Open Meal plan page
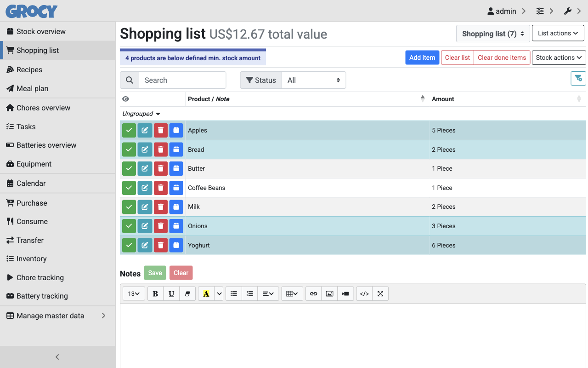588x368 pixels. (x=57, y=88)
